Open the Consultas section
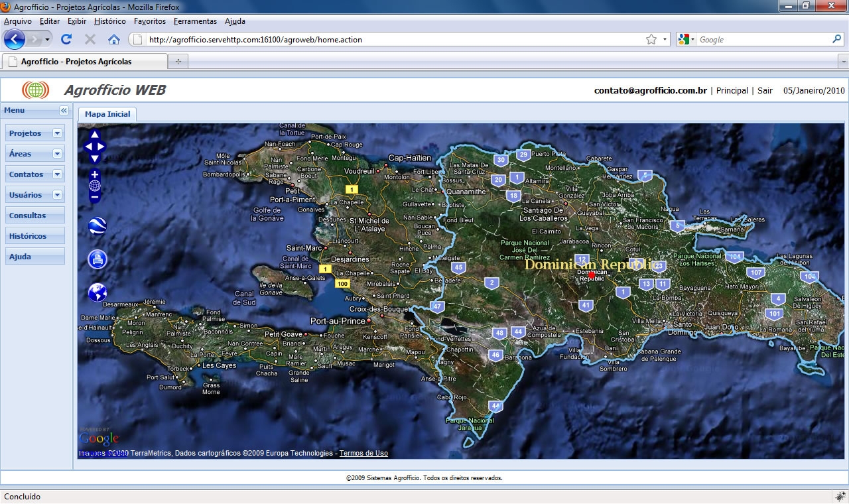The width and height of the screenshot is (849, 504). click(35, 216)
